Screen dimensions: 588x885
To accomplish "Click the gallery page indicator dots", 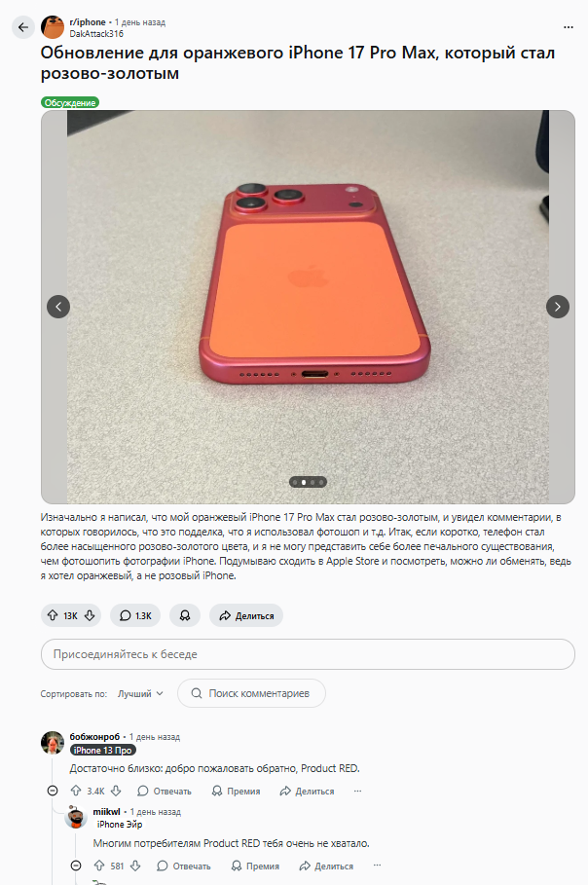I will coord(308,482).
